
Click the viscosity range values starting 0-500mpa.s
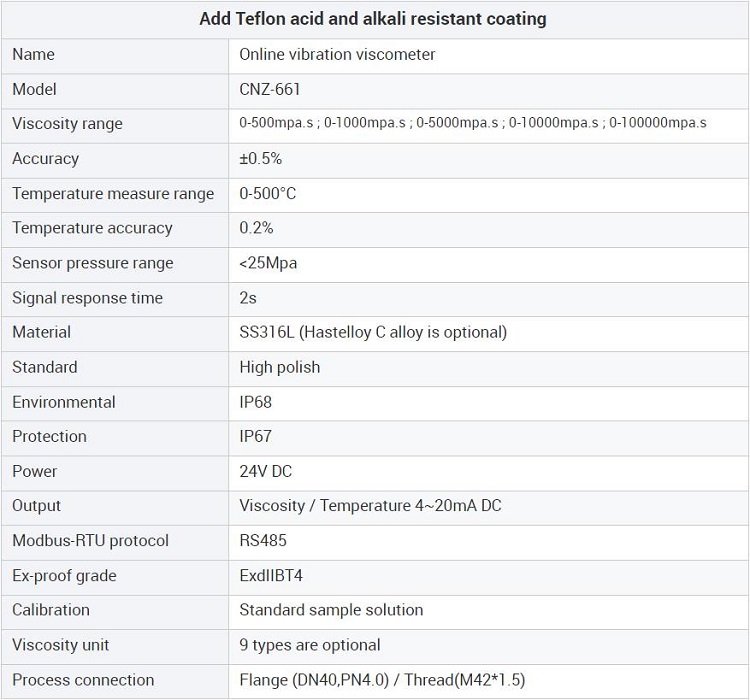(472, 124)
